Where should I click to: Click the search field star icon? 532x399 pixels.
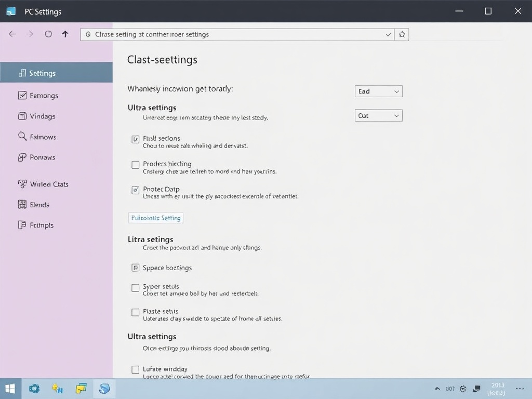(x=402, y=34)
